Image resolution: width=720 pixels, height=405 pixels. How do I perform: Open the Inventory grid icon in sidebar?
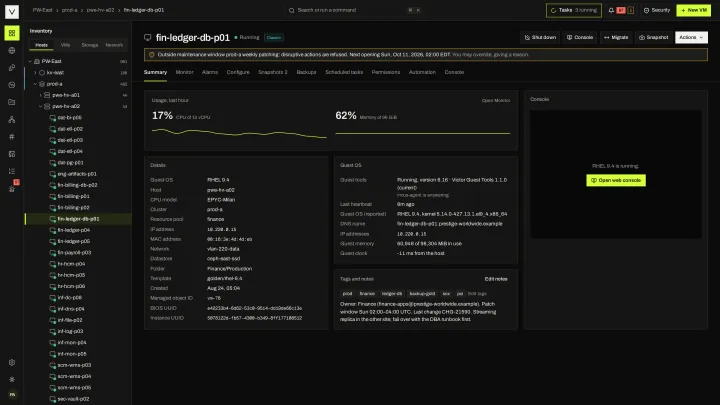pos(12,33)
